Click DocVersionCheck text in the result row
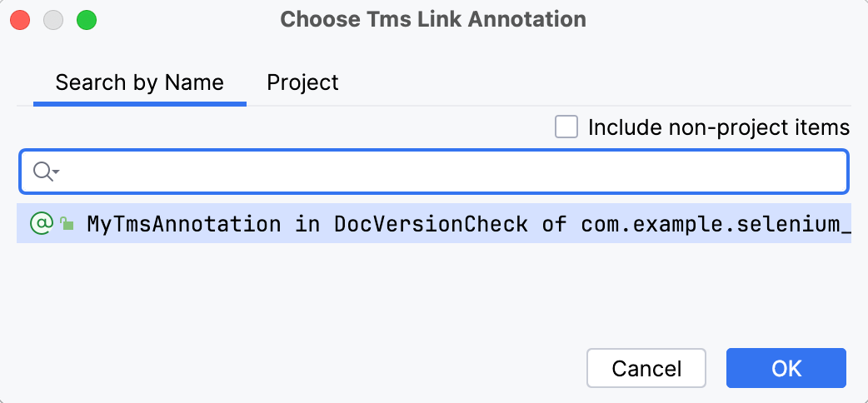Viewport: 868px width, 403px height. [431, 224]
